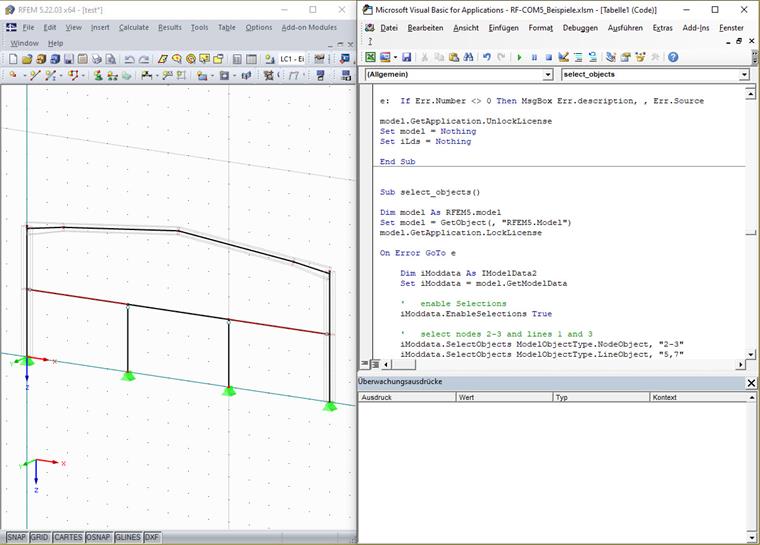Open VBA Object Browser icon
The width and height of the screenshot is (760, 545).
[640, 57]
